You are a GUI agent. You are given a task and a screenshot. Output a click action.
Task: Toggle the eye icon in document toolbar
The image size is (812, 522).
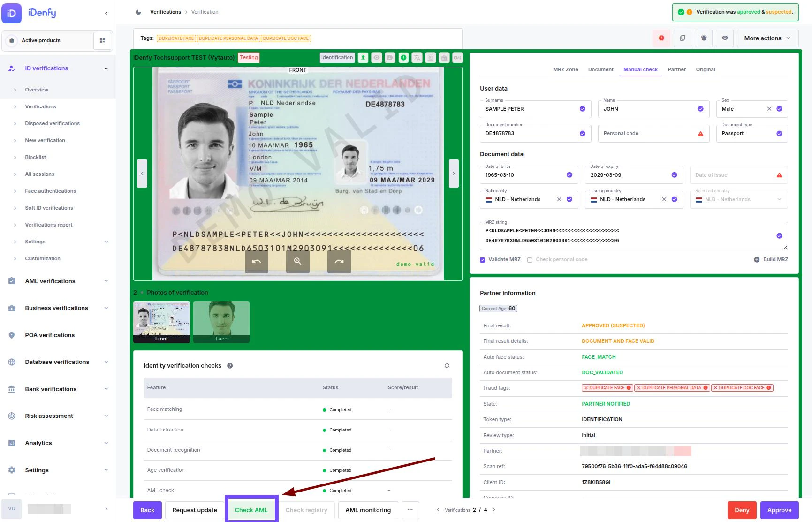(x=377, y=58)
